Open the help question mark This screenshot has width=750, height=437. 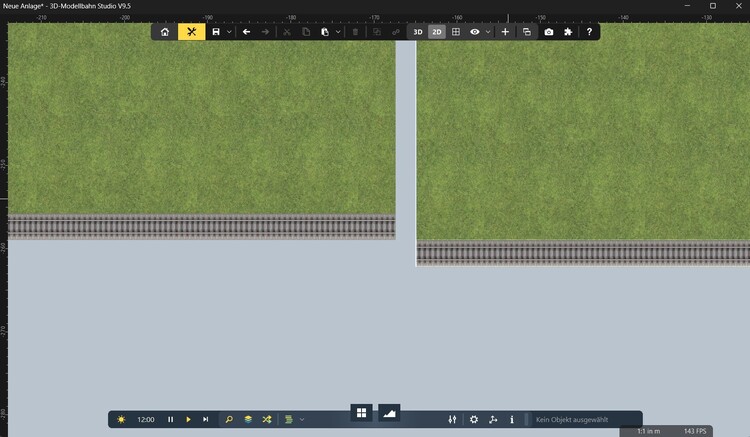click(x=589, y=32)
